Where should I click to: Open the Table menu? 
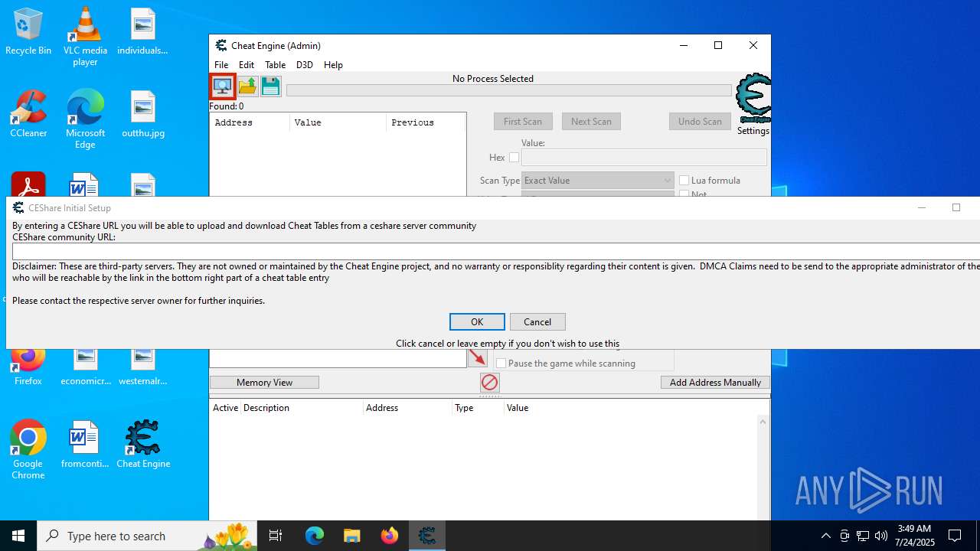coord(275,65)
